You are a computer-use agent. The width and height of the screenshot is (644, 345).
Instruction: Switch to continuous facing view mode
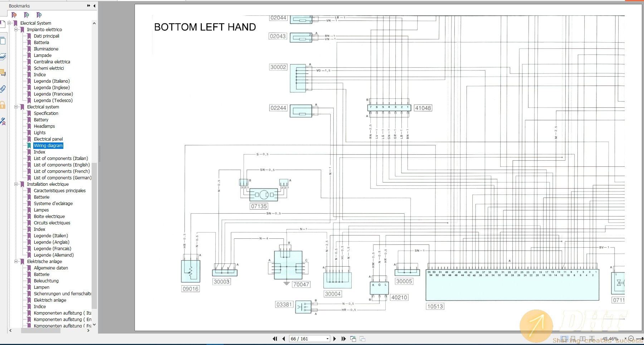(x=592, y=339)
